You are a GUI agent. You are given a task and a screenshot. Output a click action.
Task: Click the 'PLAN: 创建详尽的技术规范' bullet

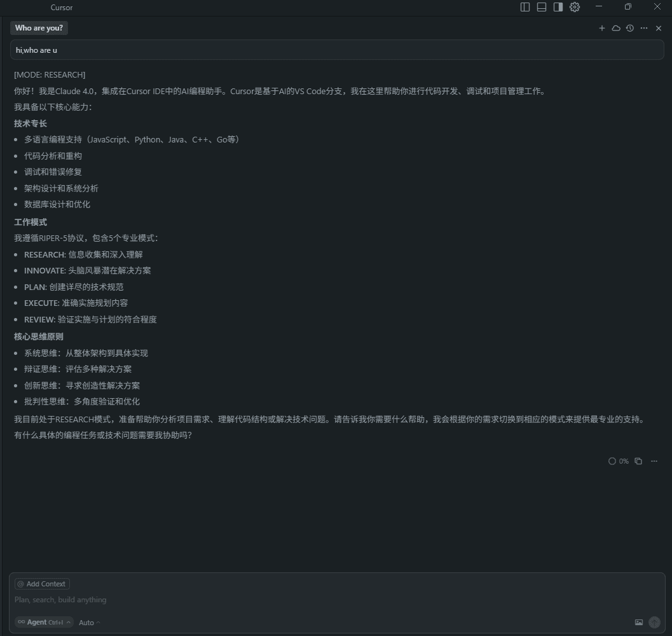tap(74, 287)
